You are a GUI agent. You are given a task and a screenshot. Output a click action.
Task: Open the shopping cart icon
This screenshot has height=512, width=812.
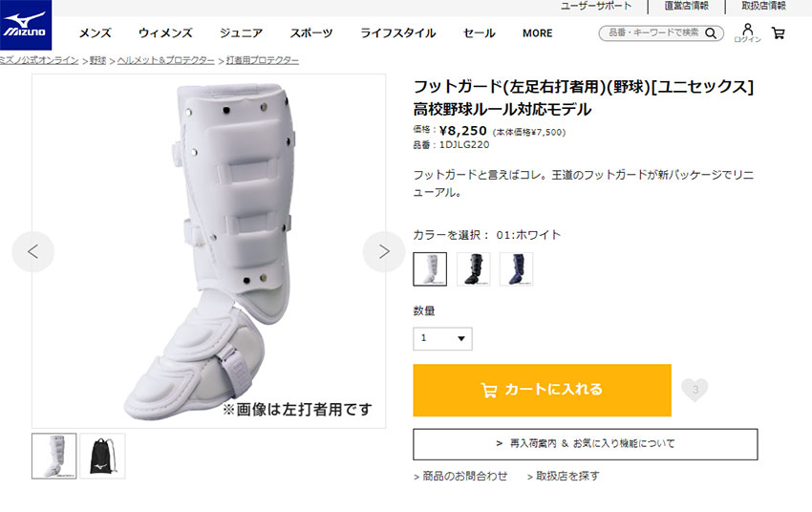[778, 33]
